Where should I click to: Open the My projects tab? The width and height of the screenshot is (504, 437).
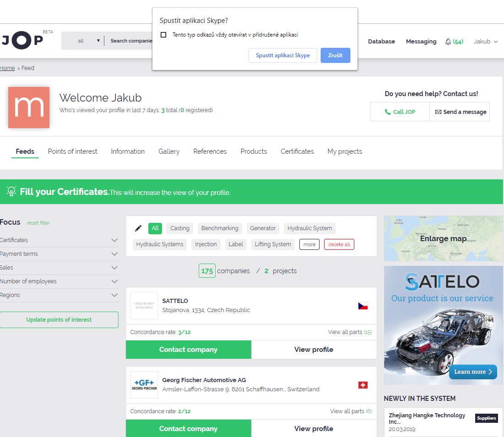click(x=345, y=151)
